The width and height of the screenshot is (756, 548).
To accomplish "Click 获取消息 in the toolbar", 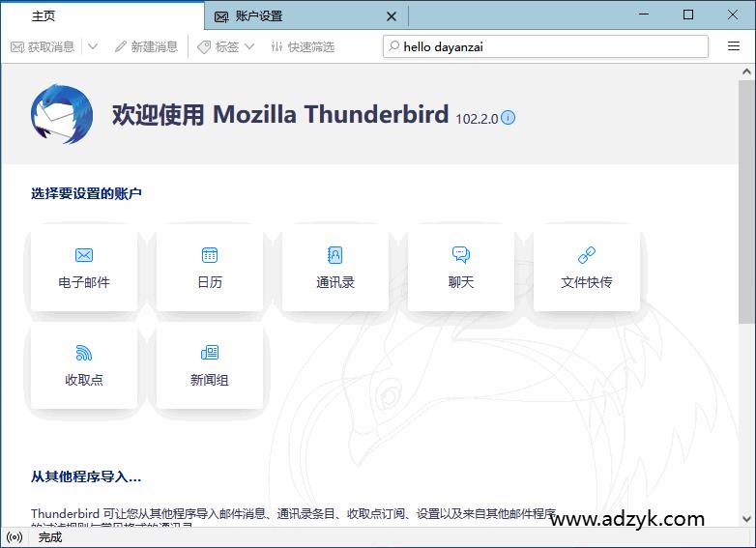I will tap(43, 46).
